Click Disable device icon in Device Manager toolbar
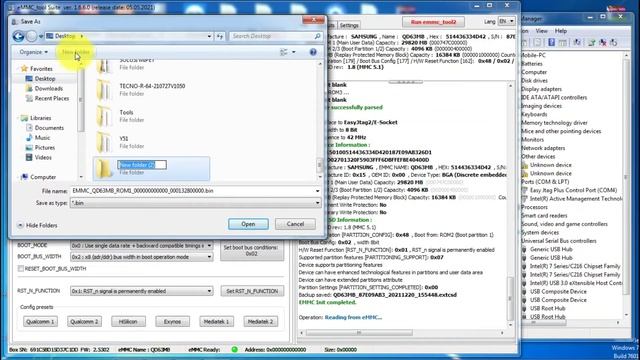Screen dimensions: 640x360 [x=613, y=42]
